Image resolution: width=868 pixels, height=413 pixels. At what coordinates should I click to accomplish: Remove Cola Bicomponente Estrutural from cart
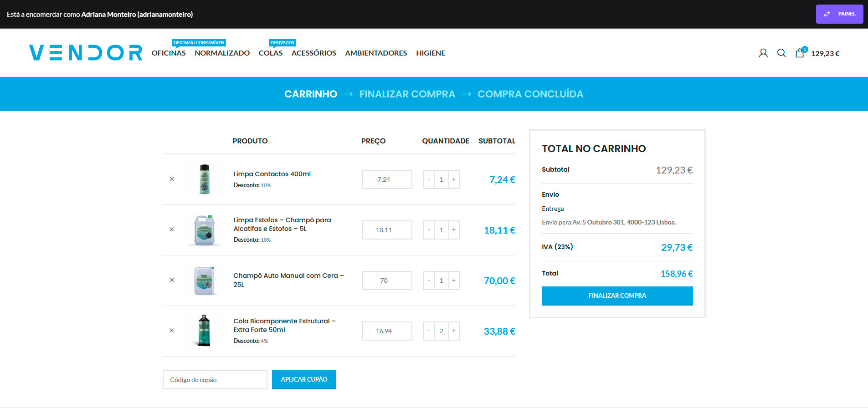point(172,331)
